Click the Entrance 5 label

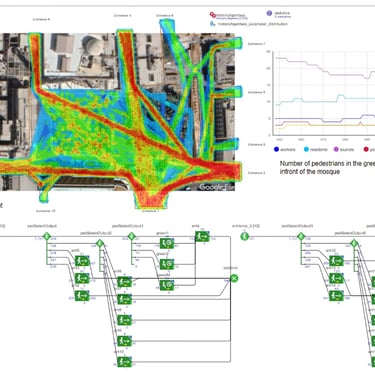(x=122, y=16)
